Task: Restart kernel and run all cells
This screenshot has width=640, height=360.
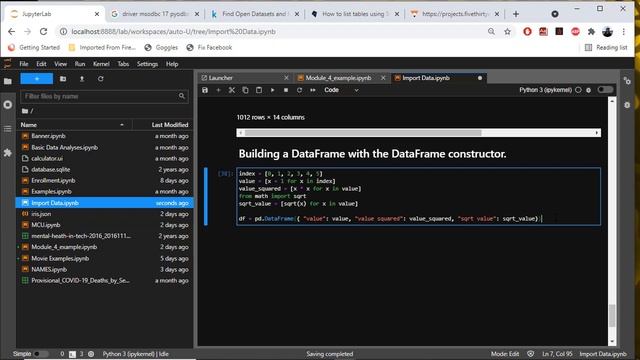Action: pyautogui.click(x=313, y=90)
